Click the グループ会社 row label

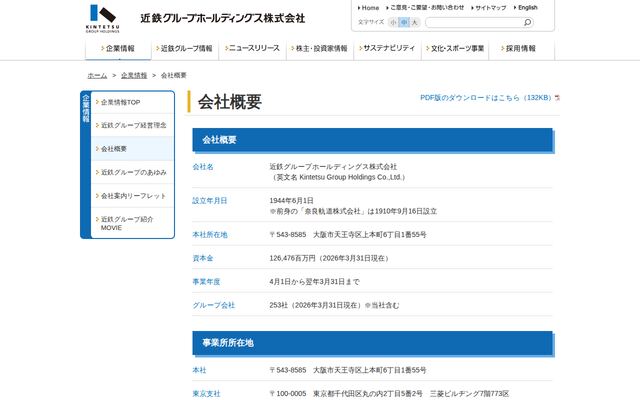[x=213, y=305]
